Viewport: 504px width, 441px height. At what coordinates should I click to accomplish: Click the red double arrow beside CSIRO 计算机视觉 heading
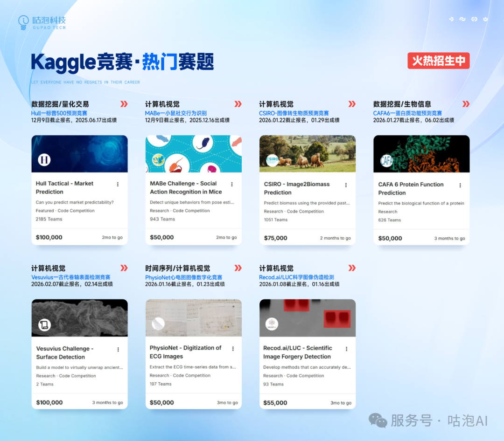coord(352,104)
